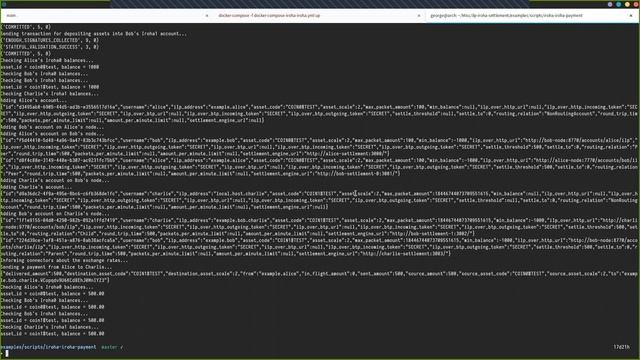Click the STATEFUL_VALIDATION_SUCCESS output line
640x360 pixels.
pos(49,47)
